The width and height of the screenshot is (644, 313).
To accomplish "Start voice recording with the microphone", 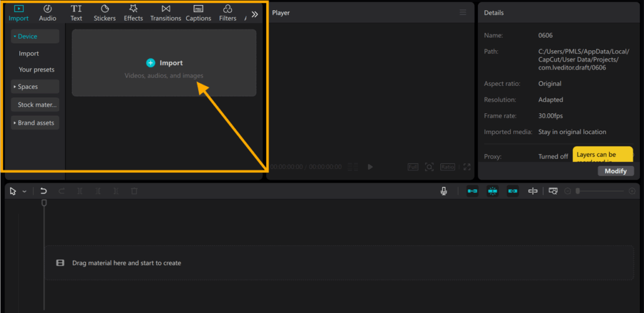I will pyautogui.click(x=443, y=191).
